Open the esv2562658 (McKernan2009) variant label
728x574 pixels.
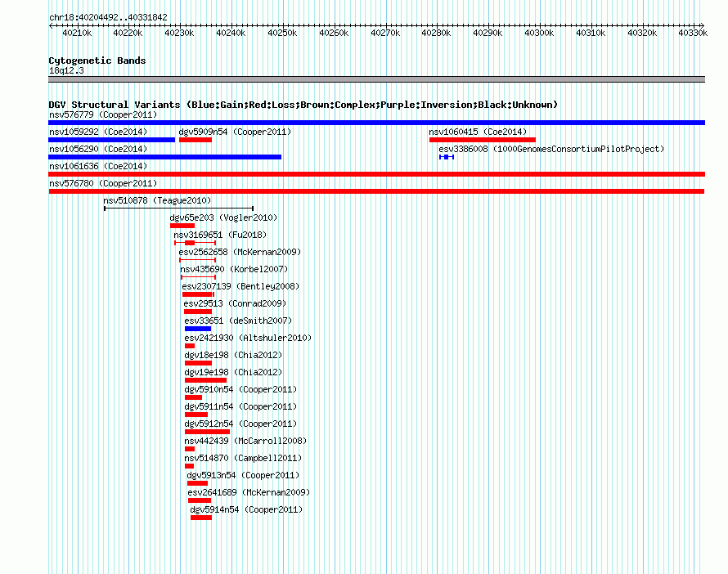click(240, 252)
